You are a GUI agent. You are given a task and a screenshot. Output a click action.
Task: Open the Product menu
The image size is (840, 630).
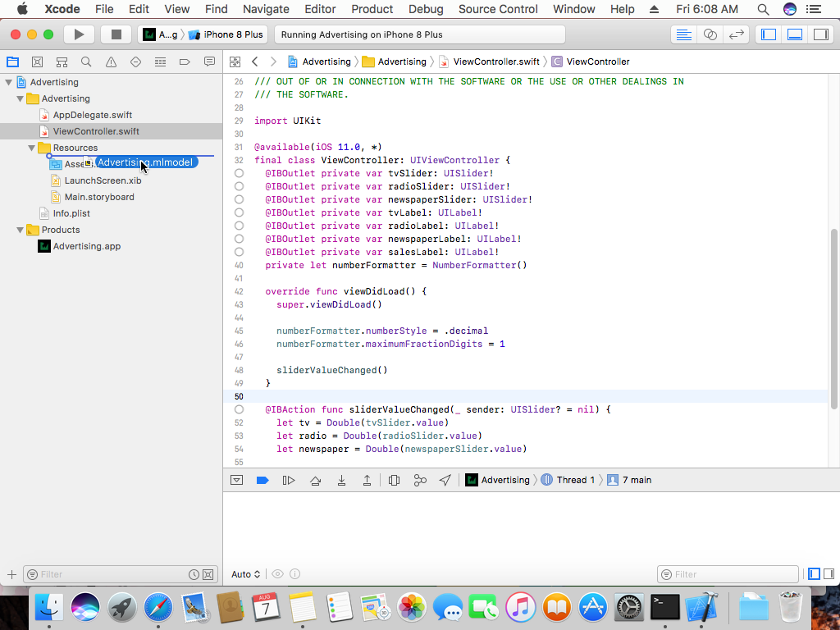pos(372,9)
